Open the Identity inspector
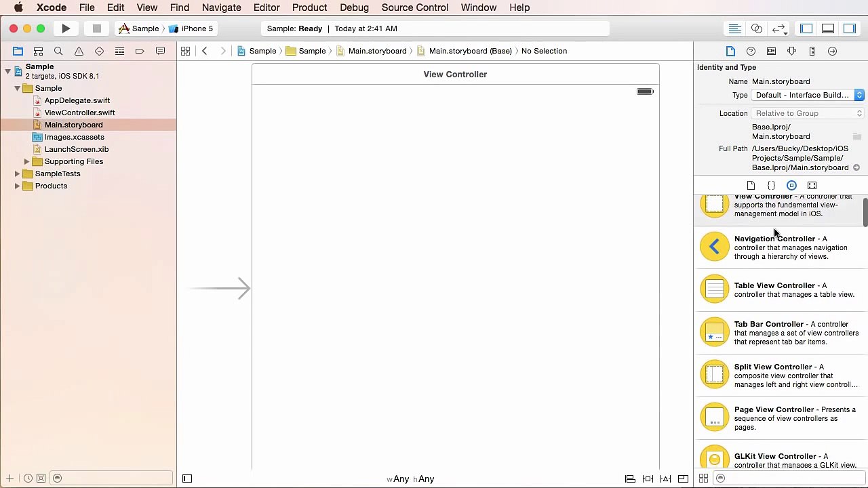This screenshot has width=868, height=488. [x=771, y=51]
